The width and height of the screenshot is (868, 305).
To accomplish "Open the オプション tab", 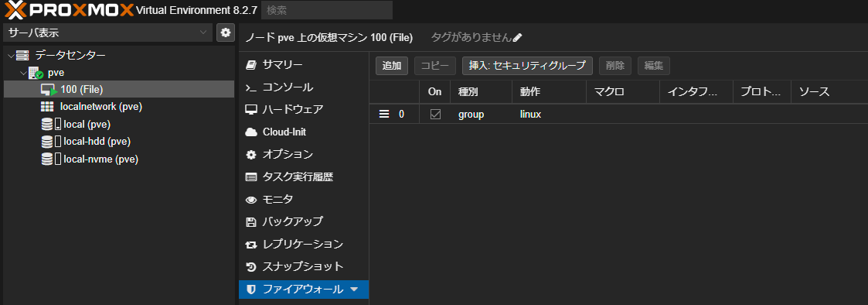I will tap(304, 155).
